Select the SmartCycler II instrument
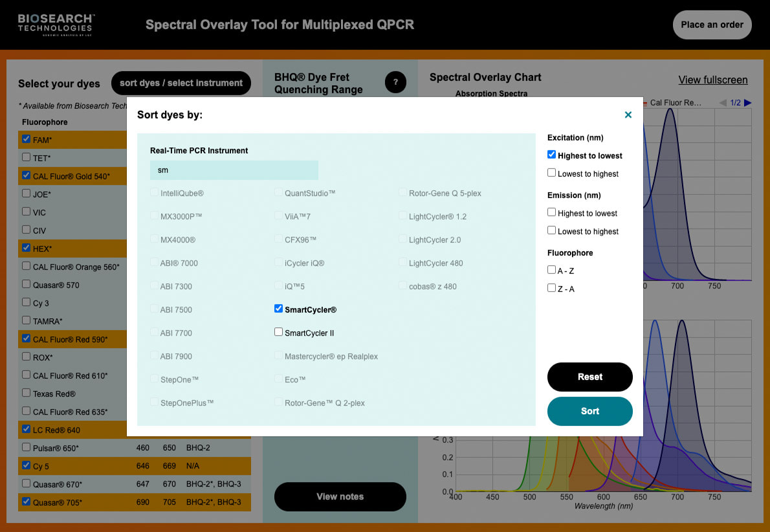 [278, 332]
